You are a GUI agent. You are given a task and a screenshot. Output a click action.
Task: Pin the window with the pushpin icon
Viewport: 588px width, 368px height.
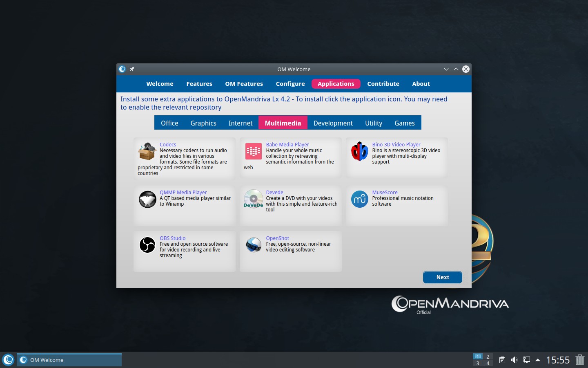click(132, 69)
